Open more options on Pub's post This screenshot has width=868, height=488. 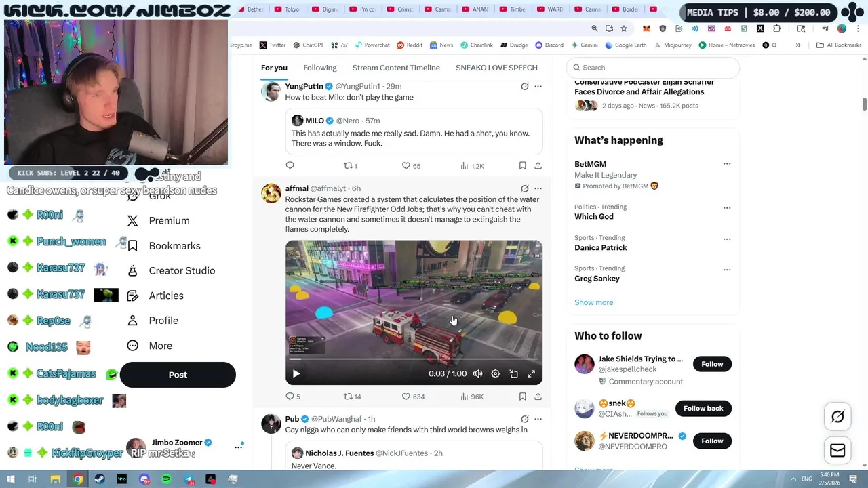(x=538, y=419)
